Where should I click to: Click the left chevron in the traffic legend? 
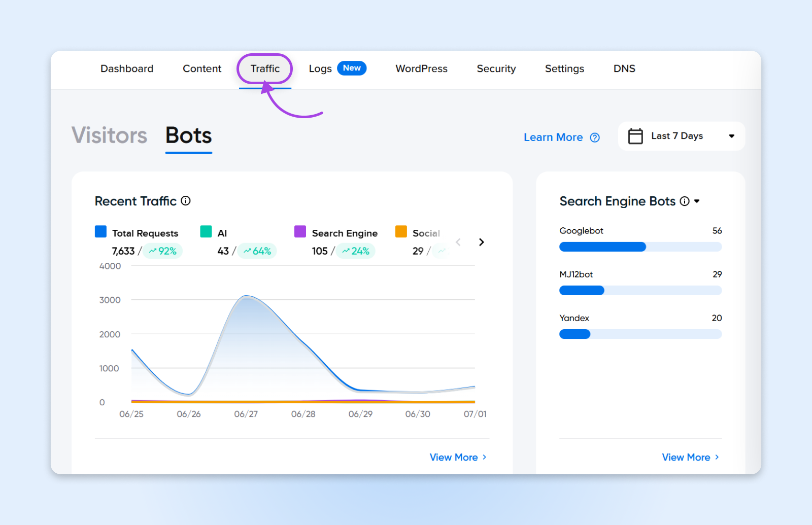pos(458,242)
